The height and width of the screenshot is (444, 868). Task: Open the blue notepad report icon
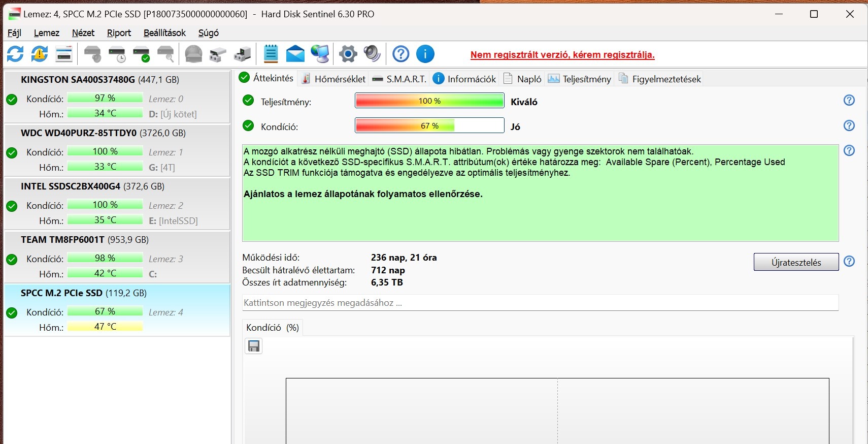click(x=271, y=54)
